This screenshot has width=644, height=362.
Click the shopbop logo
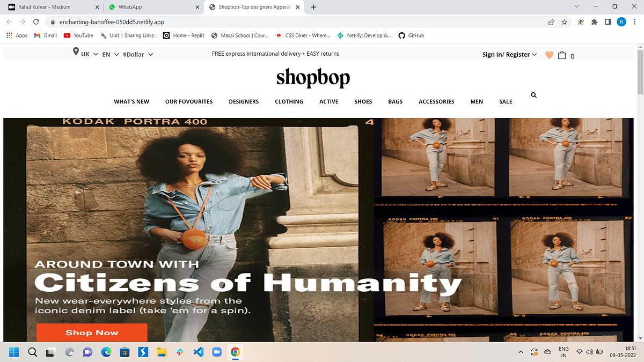[313, 77]
